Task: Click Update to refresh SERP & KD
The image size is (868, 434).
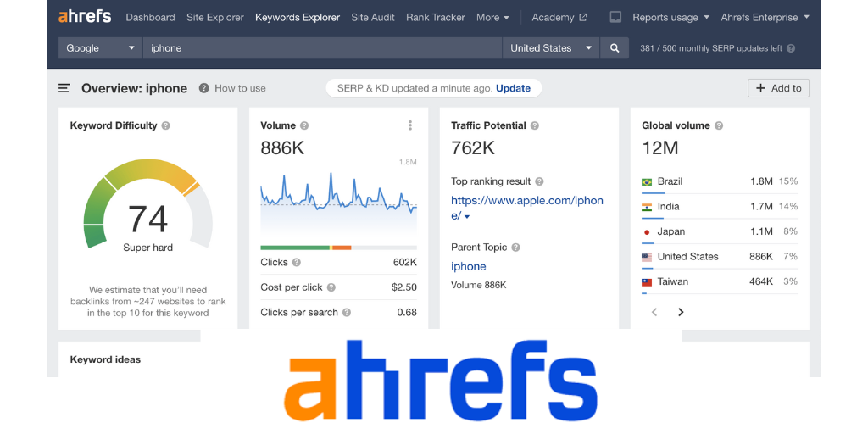Action: 513,88
